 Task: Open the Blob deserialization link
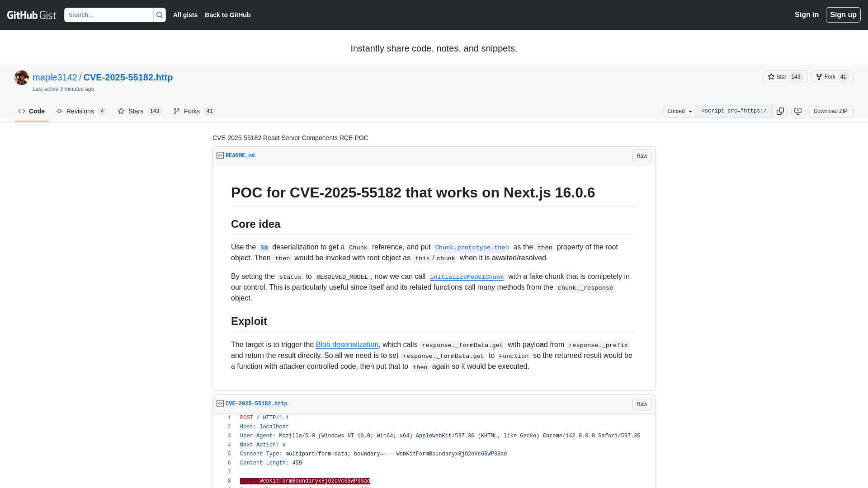tap(347, 344)
